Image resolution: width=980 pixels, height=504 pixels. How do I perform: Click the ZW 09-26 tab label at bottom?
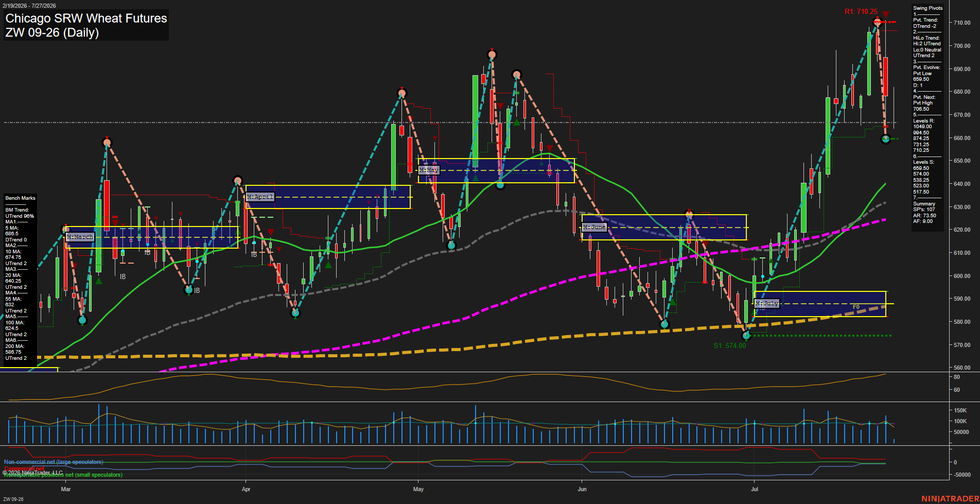coord(13,499)
